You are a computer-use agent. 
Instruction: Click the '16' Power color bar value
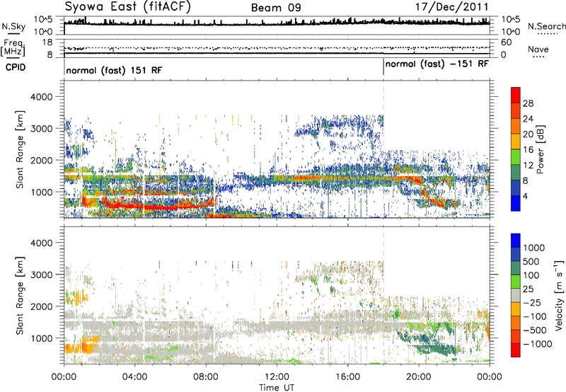tap(528, 150)
